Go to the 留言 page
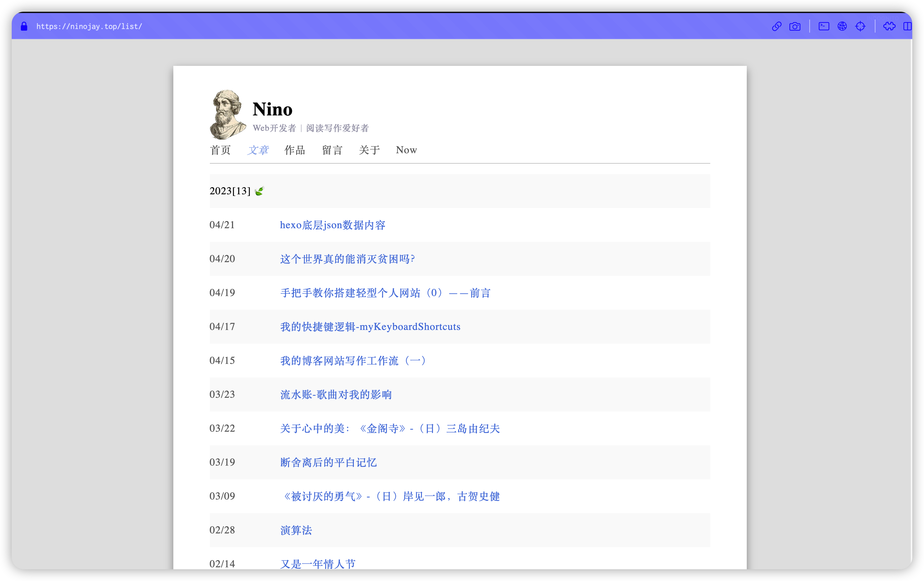The height and width of the screenshot is (581, 924). (x=332, y=150)
